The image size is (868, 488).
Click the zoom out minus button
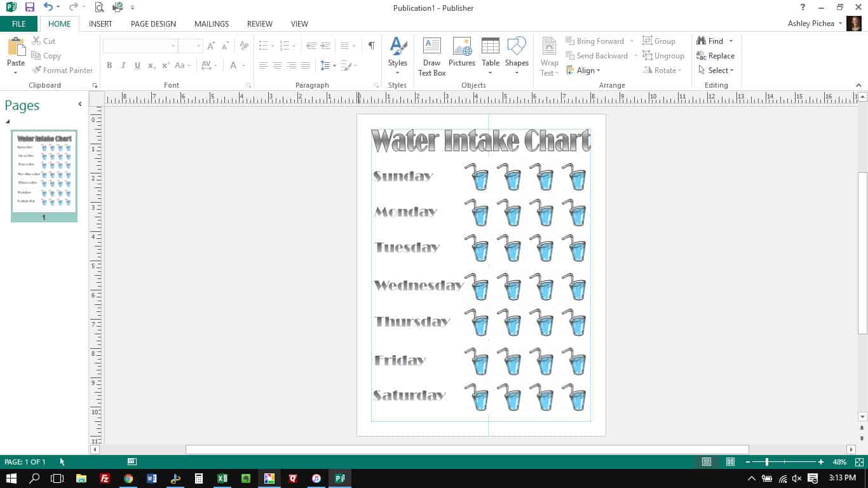[x=748, y=462]
